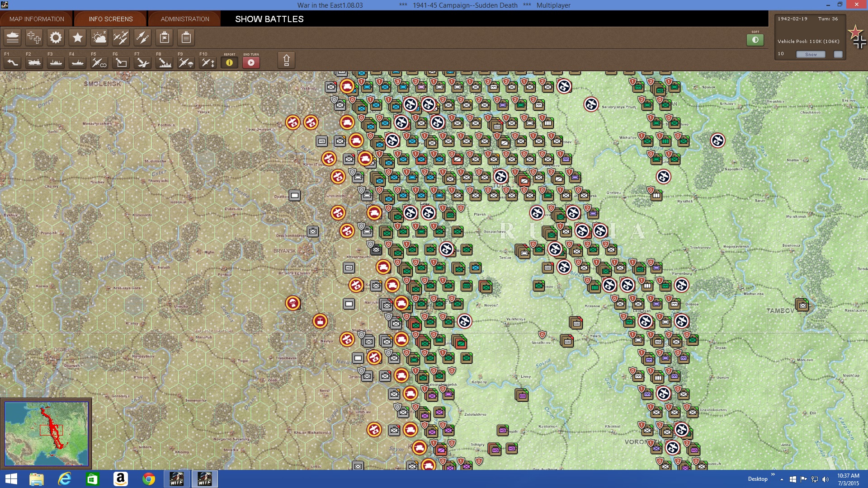The height and width of the screenshot is (488, 868).
Task: Click the Snow weather button
Action: coord(811,54)
